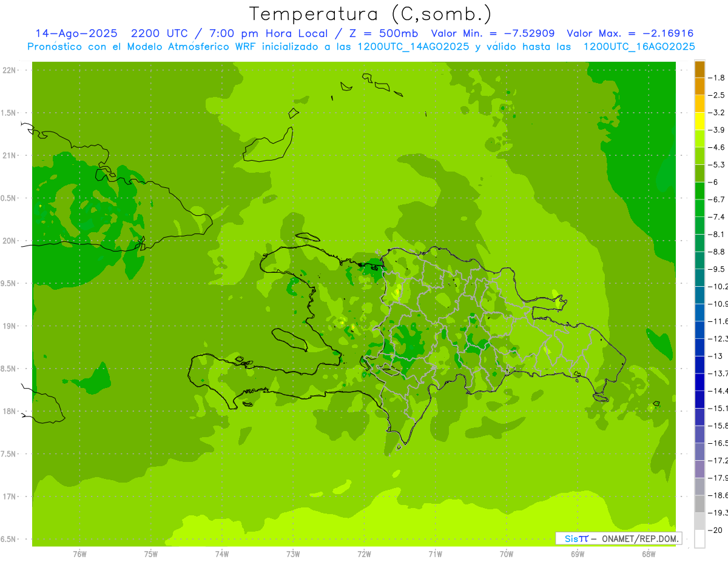Click the teal swatch between -9.5 and -10.2
Viewport: 728px width, 562px height.
(699, 278)
